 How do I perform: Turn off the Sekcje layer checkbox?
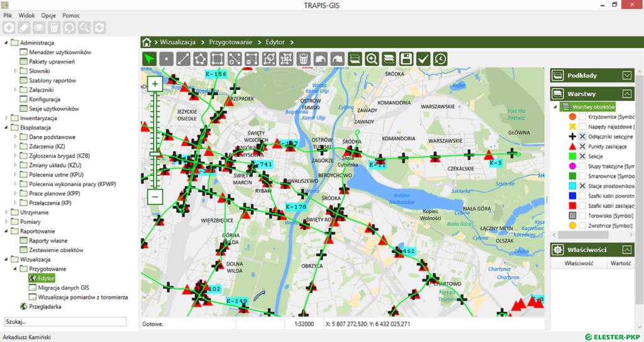(582, 156)
